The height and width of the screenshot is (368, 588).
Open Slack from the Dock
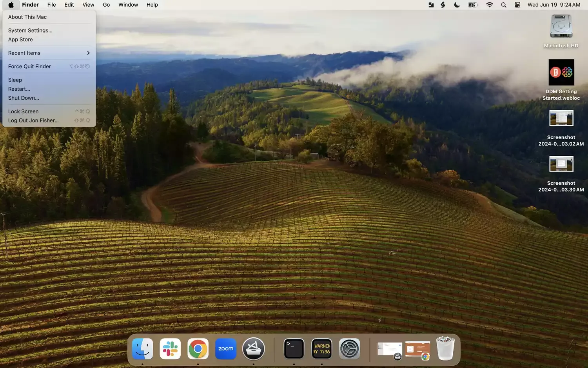pyautogui.click(x=170, y=348)
